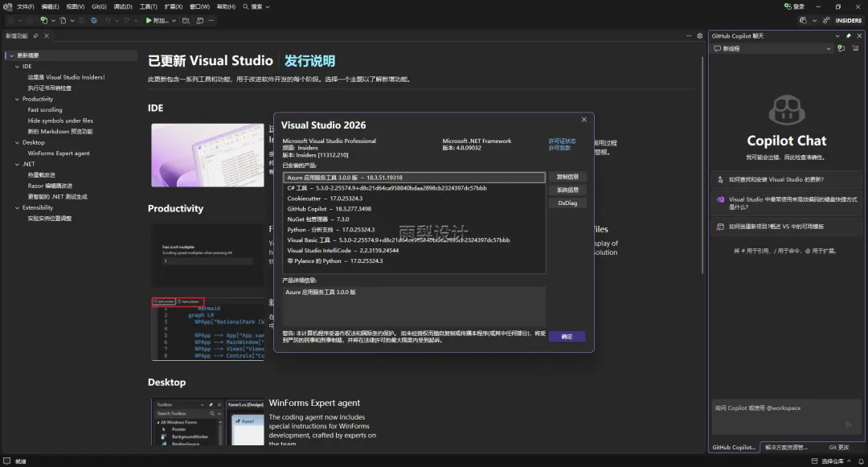Click the 复制信息 button
Viewport: 868px width, 467px height.
tap(567, 177)
